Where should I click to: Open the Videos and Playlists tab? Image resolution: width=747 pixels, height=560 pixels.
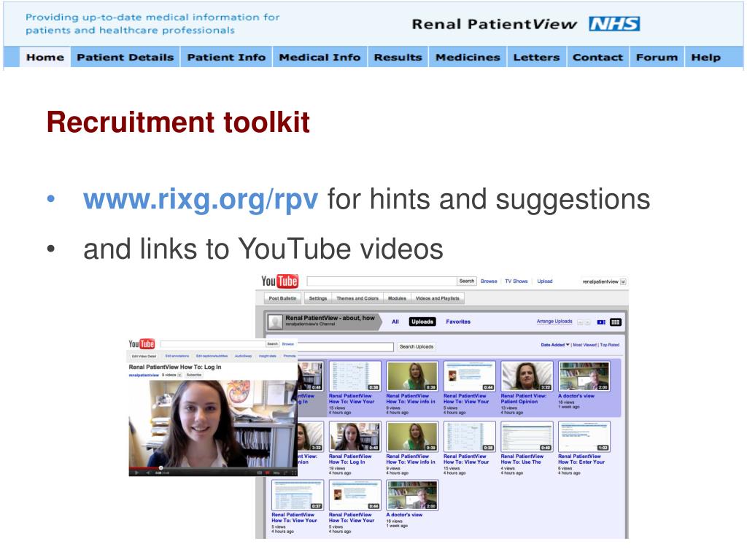coord(438,298)
